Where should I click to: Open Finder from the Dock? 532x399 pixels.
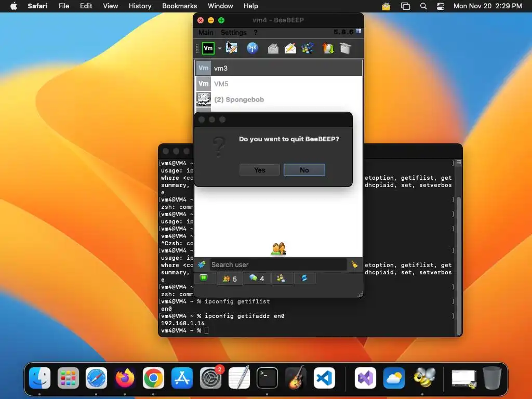39,378
